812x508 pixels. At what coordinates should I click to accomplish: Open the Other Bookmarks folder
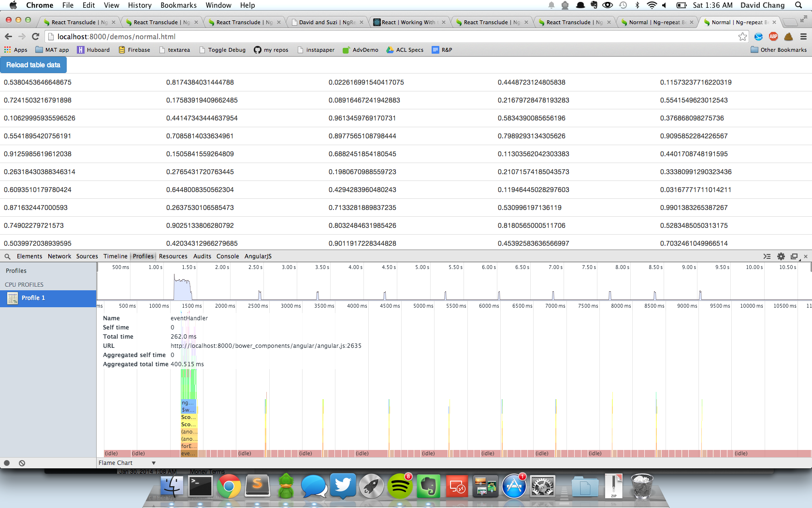pyautogui.click(x=779, y=50)
